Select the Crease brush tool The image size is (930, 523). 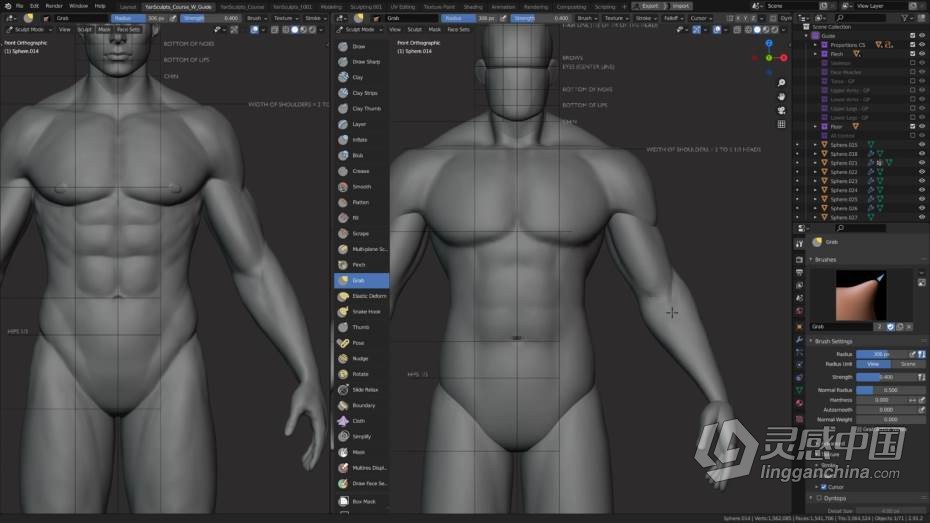point(361,171)
